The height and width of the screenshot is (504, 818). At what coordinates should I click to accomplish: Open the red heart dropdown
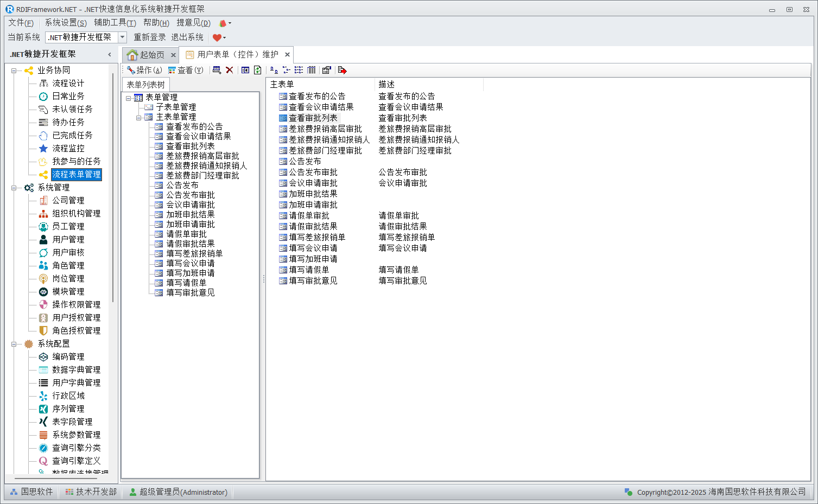(219, 37)
